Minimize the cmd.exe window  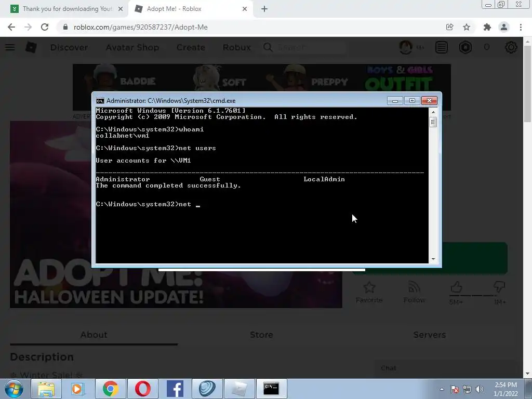[x=395, y=101]
